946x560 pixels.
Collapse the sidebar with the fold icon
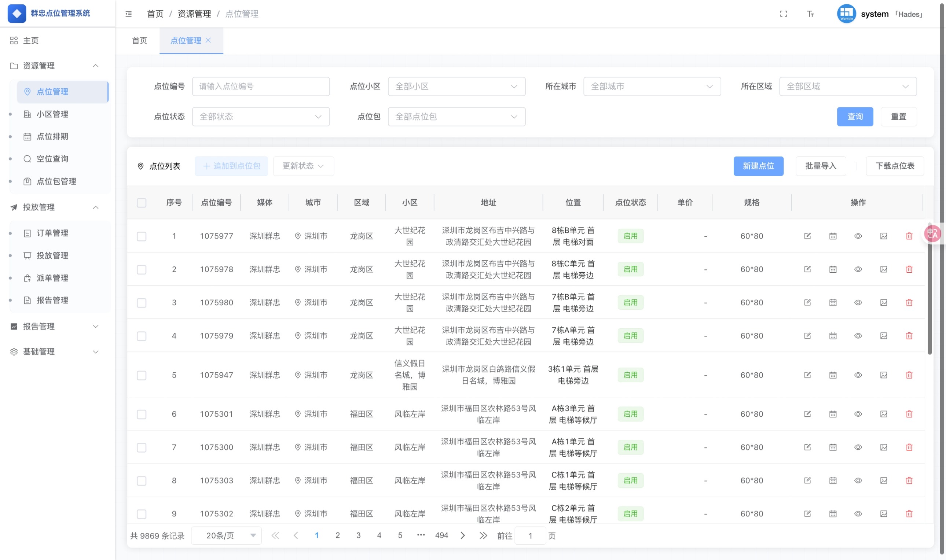pyautogui.click(x=128, y=14)
